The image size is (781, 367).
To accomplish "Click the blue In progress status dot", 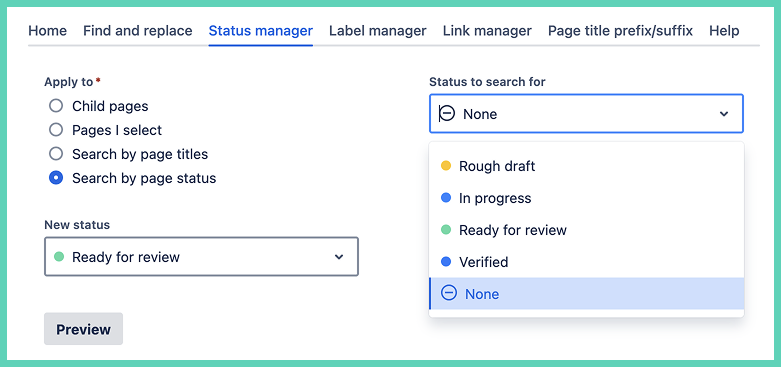I will point(446,198).
